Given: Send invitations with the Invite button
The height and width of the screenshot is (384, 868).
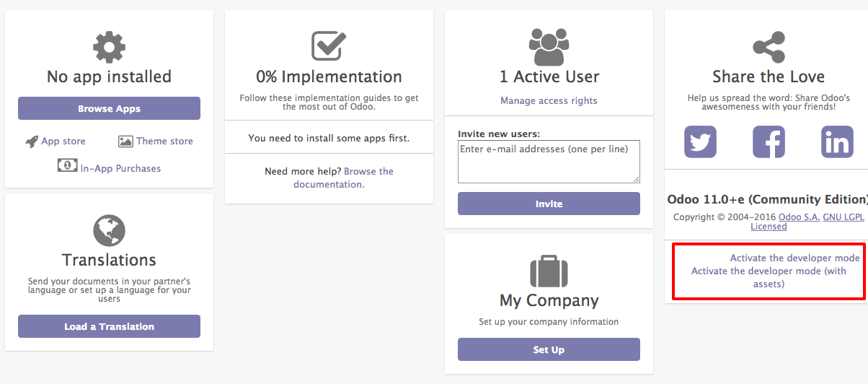Looking at the screenshot, I should pos(549,204).
